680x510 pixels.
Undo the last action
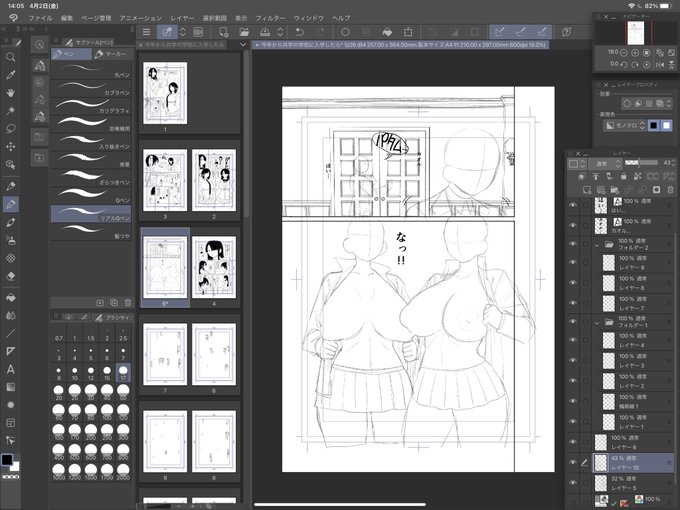(300, 32)
